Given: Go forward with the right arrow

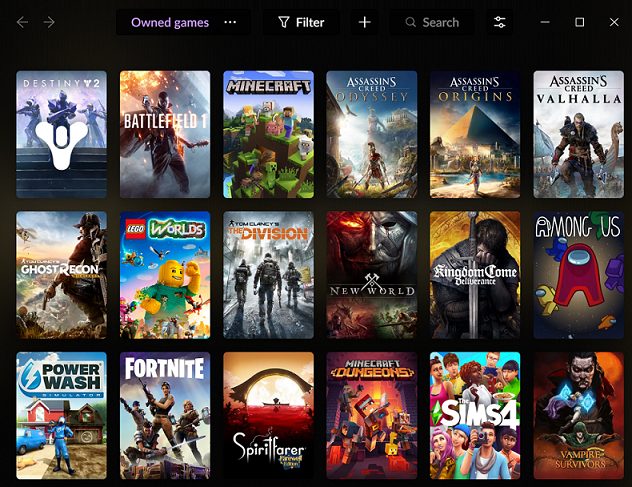Looking at the screenshot, I should click(49, 22).
